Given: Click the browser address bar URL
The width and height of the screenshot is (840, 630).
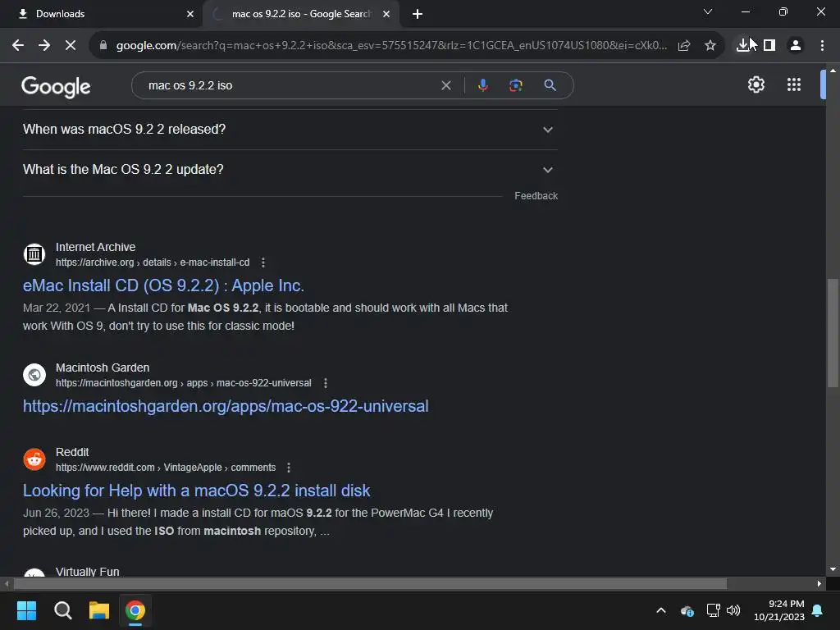Looking at the screenshot, I should click(391, 46).
